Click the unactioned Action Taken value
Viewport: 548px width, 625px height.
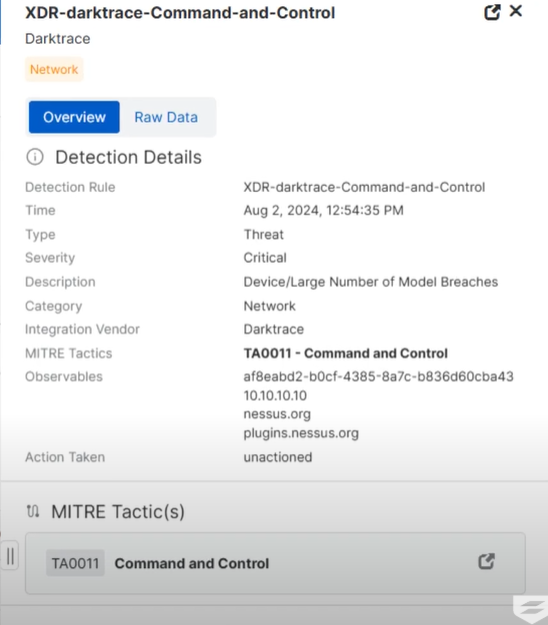pyautogui.click(x=278, y=457)
